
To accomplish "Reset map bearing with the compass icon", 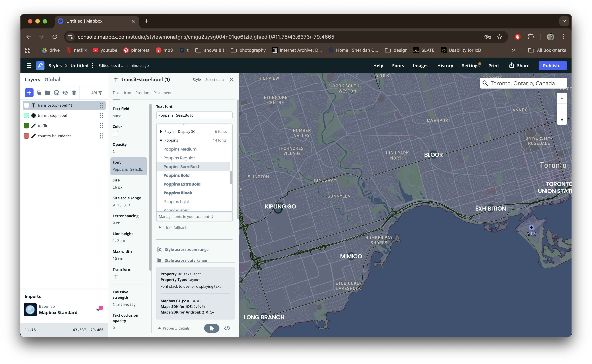I will (x=562, y=120).
